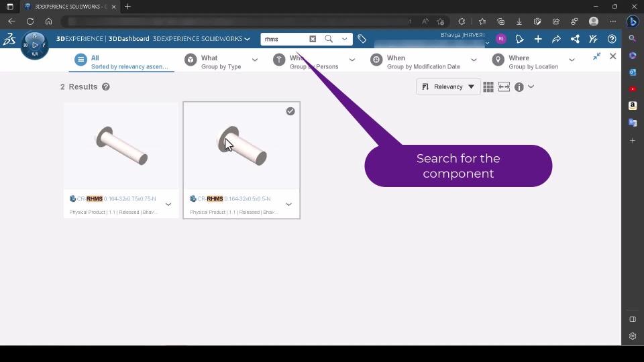Select the CR-RHMS 0.164-32x0.5x0.5-N thumbnail

pos(241,146)
